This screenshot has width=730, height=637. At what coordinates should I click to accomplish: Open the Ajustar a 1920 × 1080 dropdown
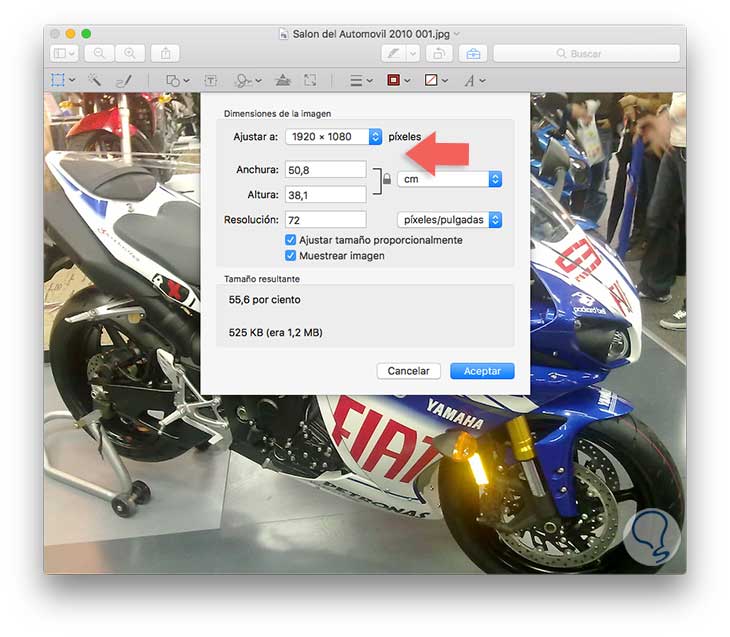[x=334, y=137]
